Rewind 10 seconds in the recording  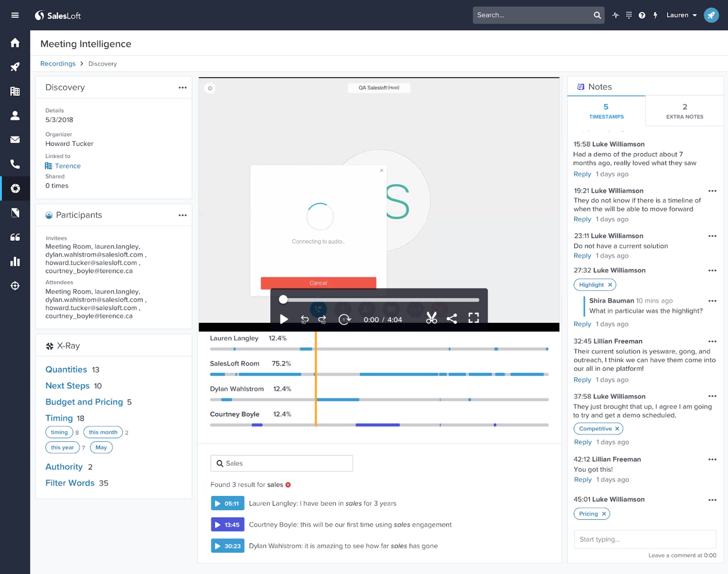304,319
